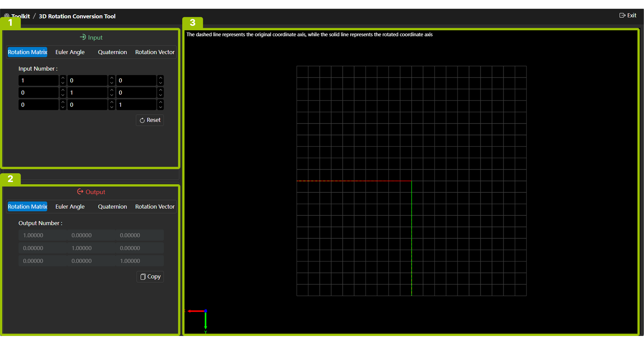Image resolution: width=644 pixels, height=342 pixels.
Task: Open output Euler Angle tab
Action: [x=70, y=207]
